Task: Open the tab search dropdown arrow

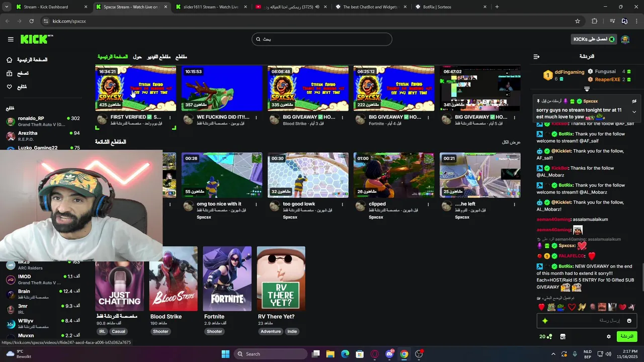Action: pos(6,7)
